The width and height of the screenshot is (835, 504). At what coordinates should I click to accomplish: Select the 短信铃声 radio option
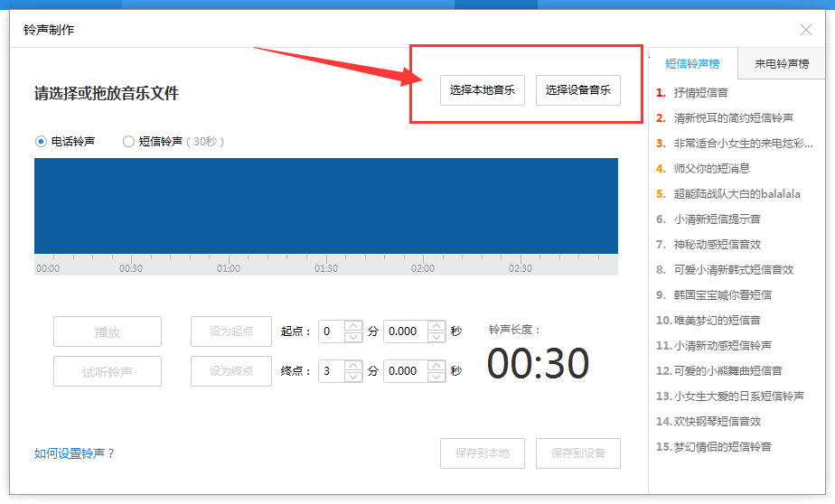(x=128, y=142)
